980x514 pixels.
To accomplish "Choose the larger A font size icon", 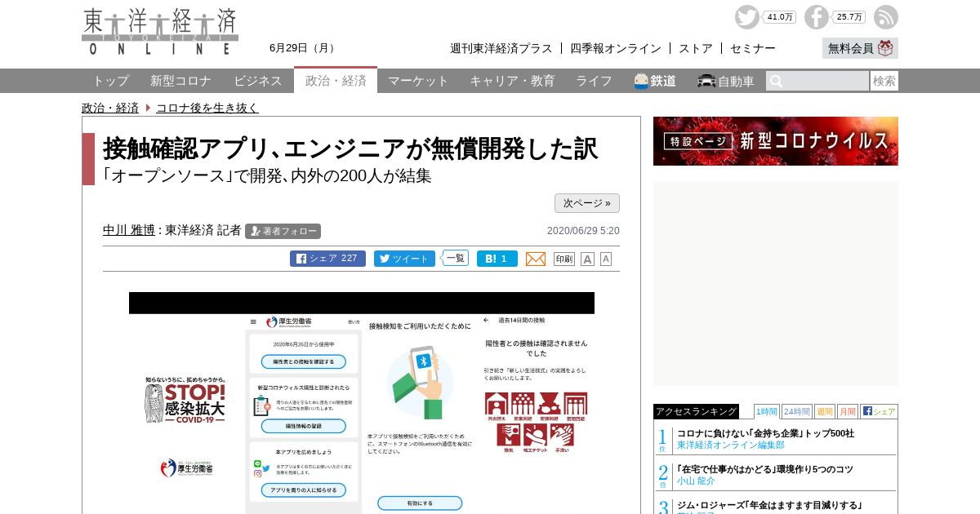I will pos(587,259).
